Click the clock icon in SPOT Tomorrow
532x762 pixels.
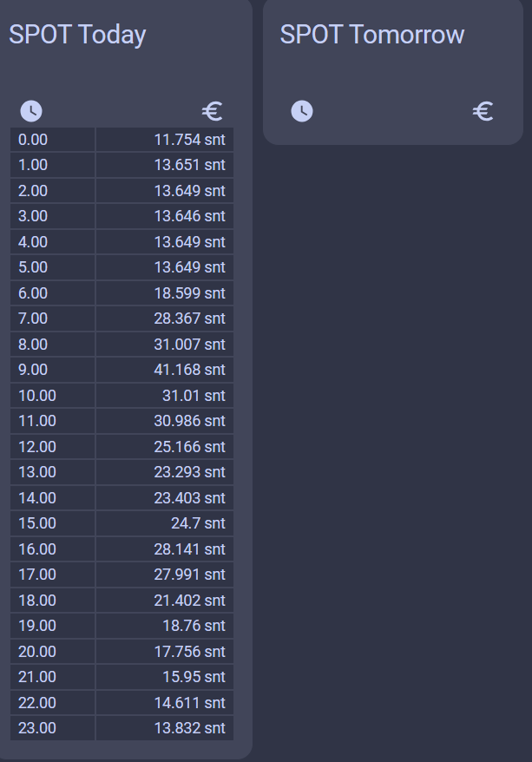(x=301, y=111)
